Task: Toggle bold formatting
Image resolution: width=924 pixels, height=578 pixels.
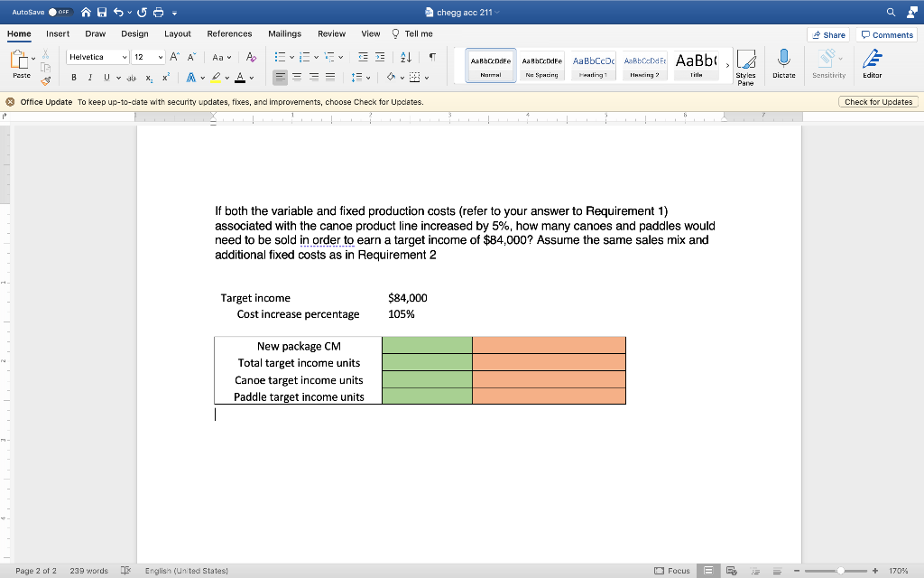Action: click(x=73, y=78)
